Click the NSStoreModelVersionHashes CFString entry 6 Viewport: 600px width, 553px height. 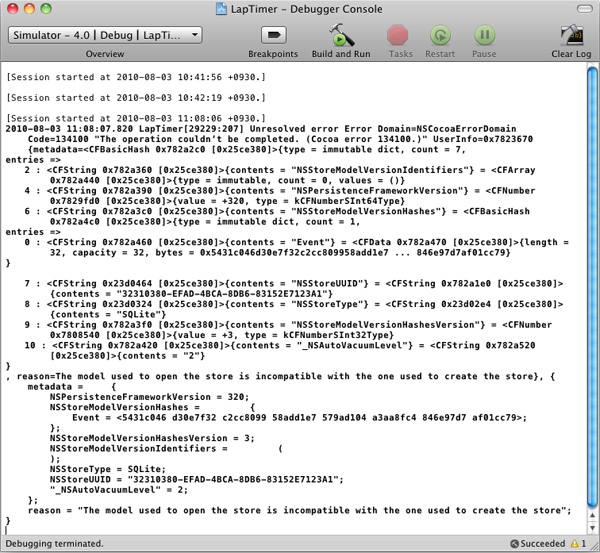[x=277, y=212]
